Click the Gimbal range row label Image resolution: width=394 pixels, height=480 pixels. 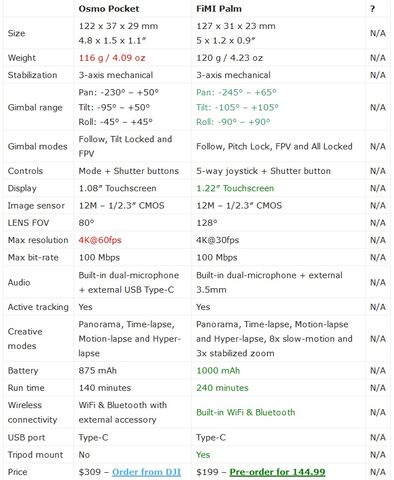tap(35, 108)
